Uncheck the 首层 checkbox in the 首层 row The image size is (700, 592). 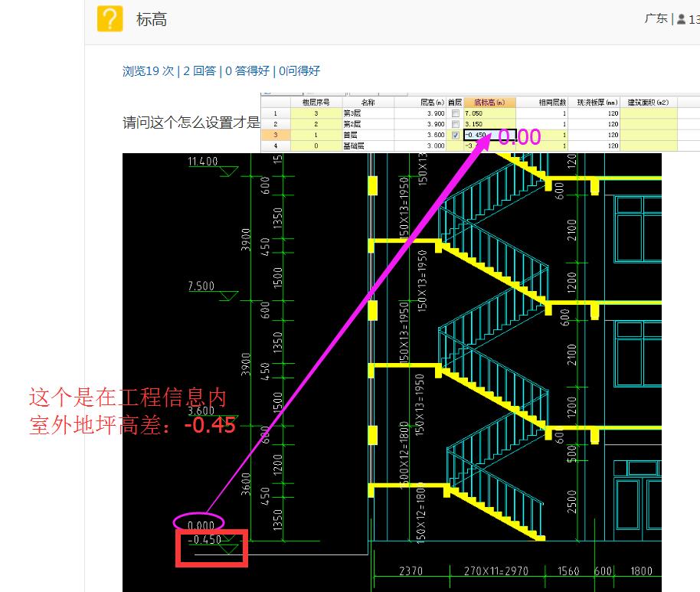(456, 135)
